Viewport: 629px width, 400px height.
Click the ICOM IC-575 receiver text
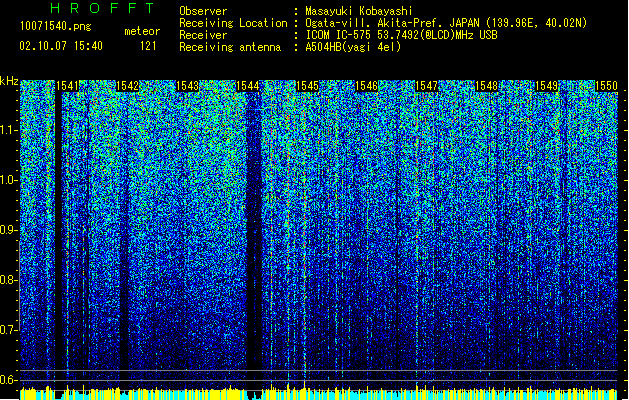pyautogui.click(x=401, y=35)
